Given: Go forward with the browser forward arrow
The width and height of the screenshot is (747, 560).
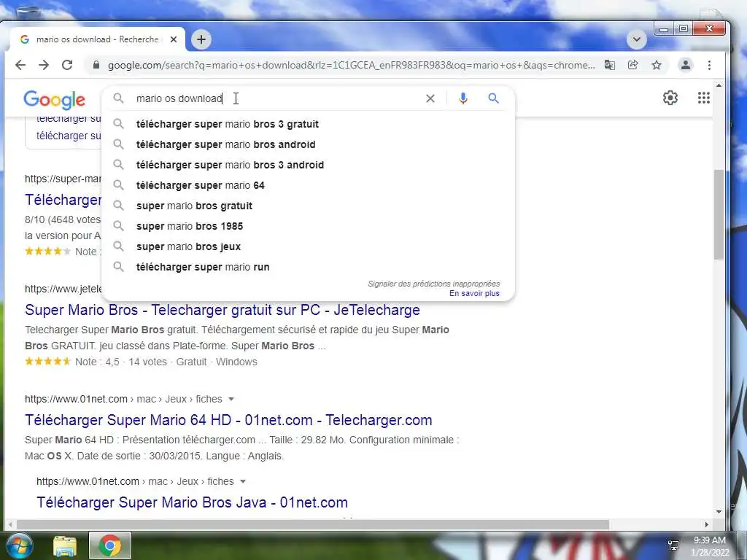Looking at the screenshot, I should pos(44,65).
